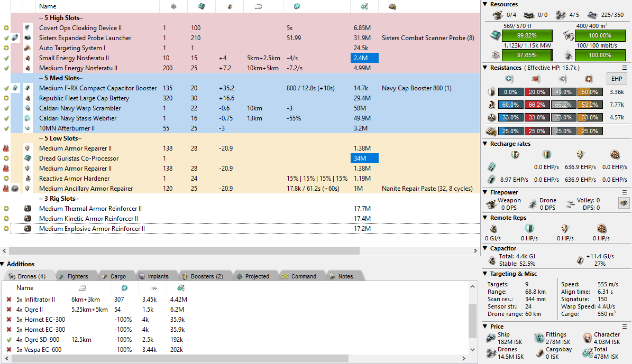Open the Boosters (2) tab
The width and height of the screenshot is (632, 364).
[203, 276]
